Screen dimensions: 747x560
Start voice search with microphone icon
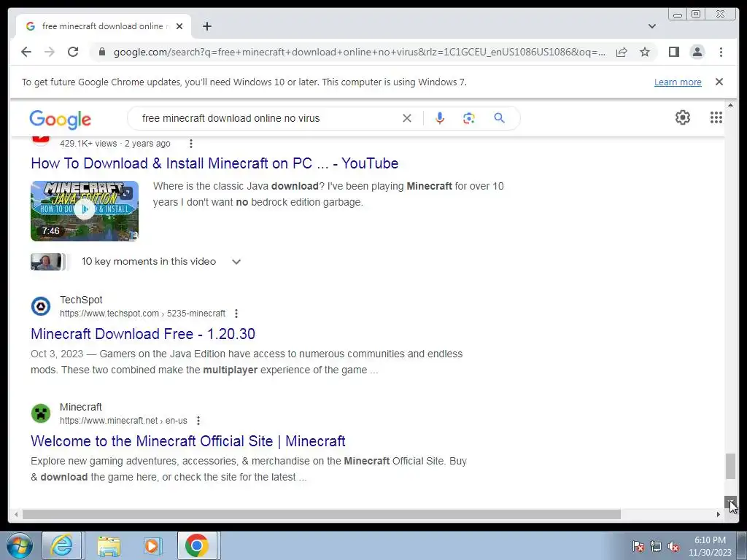coord(440,118)
